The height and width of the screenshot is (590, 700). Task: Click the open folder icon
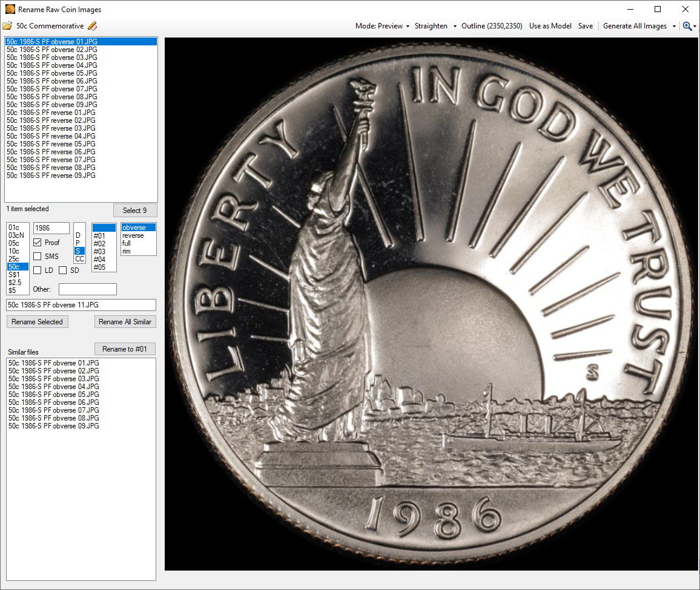(x=7, y=26)
